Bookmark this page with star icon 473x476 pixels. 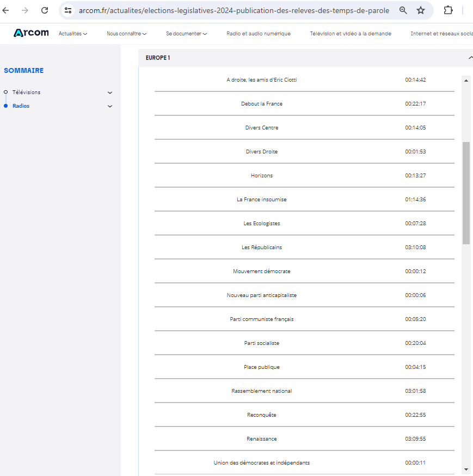pos(421,10)
